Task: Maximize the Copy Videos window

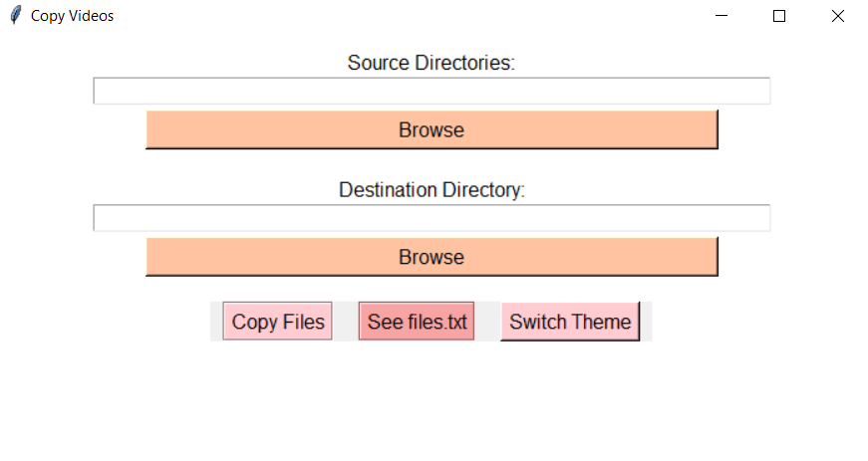Action: (779, 16)
